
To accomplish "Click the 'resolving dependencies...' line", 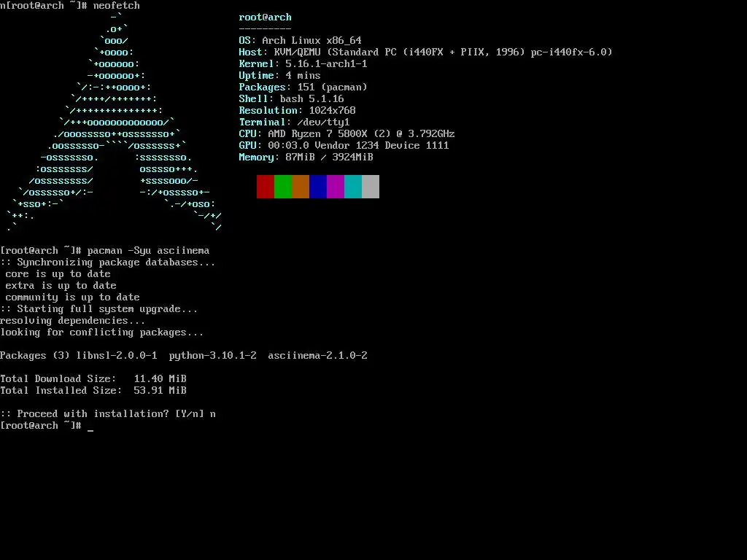I will pos(72,321).
